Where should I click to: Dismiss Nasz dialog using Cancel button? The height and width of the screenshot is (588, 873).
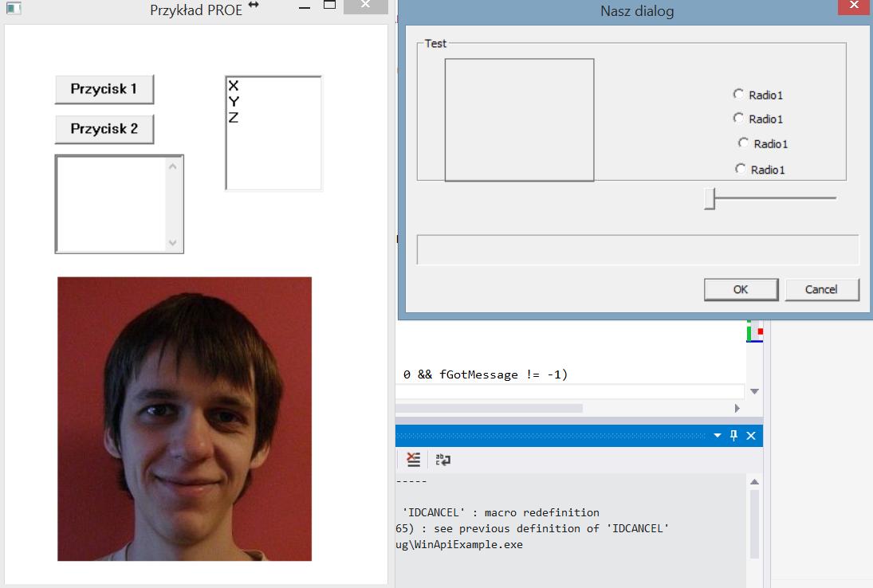click(821, 289)
